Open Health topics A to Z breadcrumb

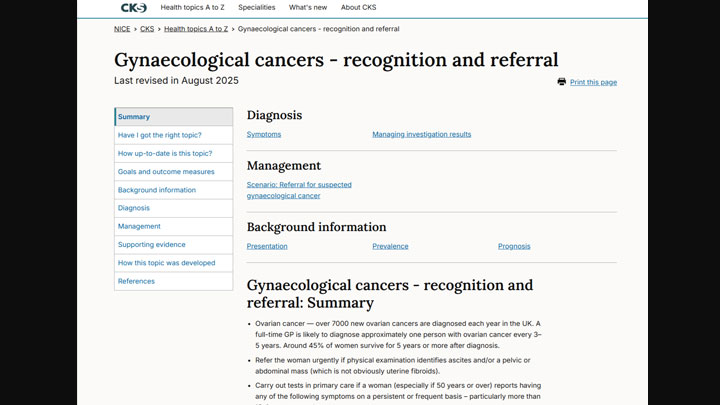coord(196,29)
